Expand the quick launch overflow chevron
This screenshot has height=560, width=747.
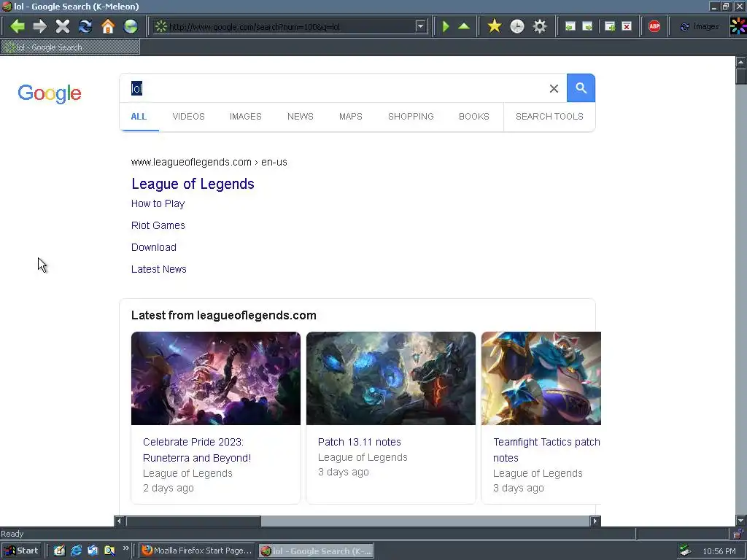(125, 548)
